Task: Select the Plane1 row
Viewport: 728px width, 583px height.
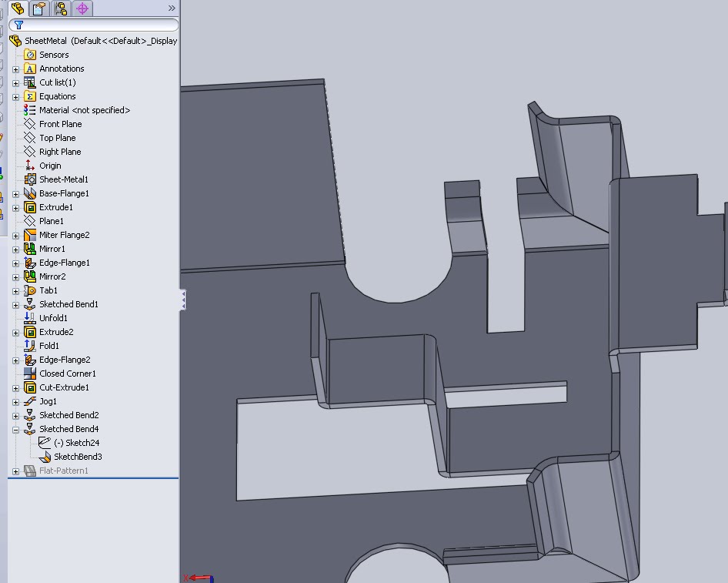Action: coord(44,221)
